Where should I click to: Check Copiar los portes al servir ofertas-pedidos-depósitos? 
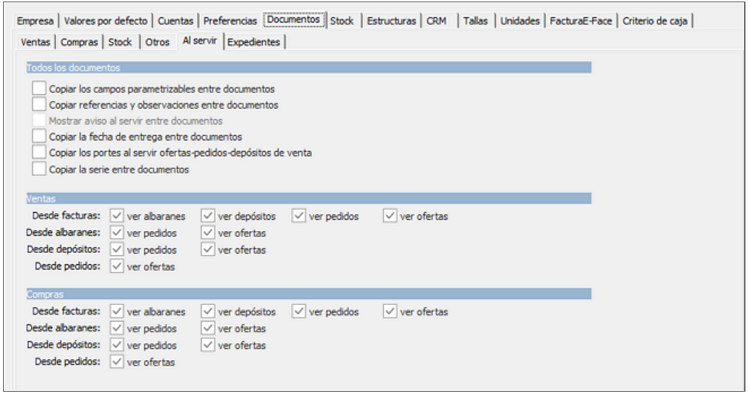(x=39, y=153)
